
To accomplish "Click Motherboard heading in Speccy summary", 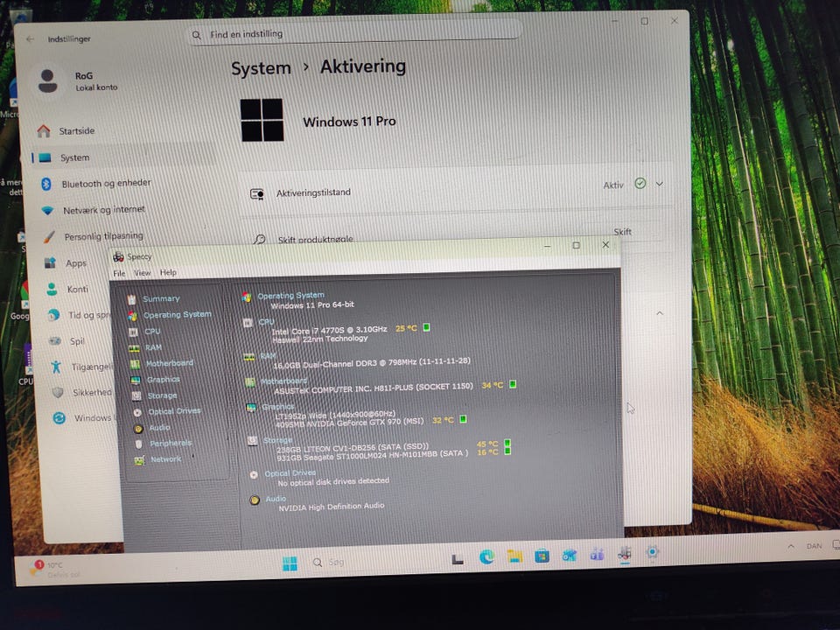I will [283, 381].
